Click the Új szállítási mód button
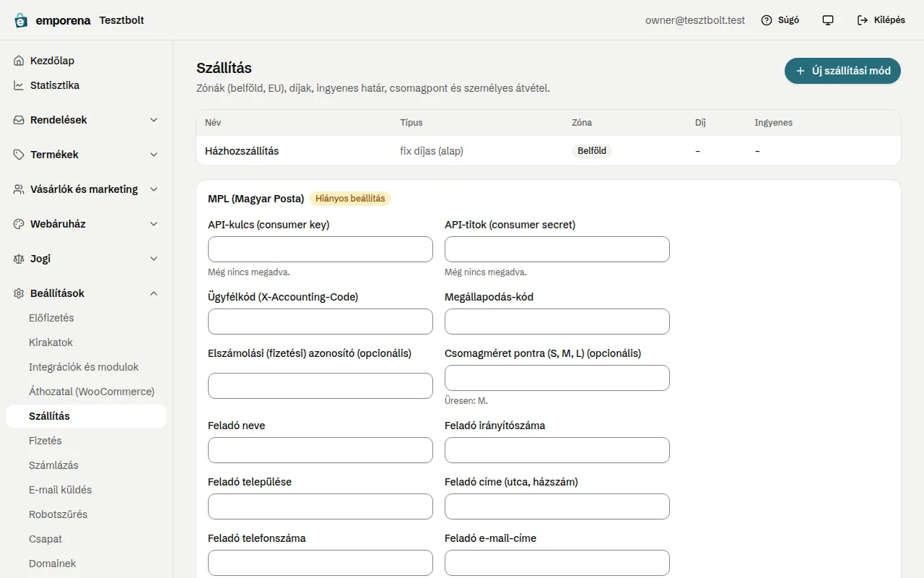Image resolution: width=924 pixels, height=578 pixels. coord(842,71)
